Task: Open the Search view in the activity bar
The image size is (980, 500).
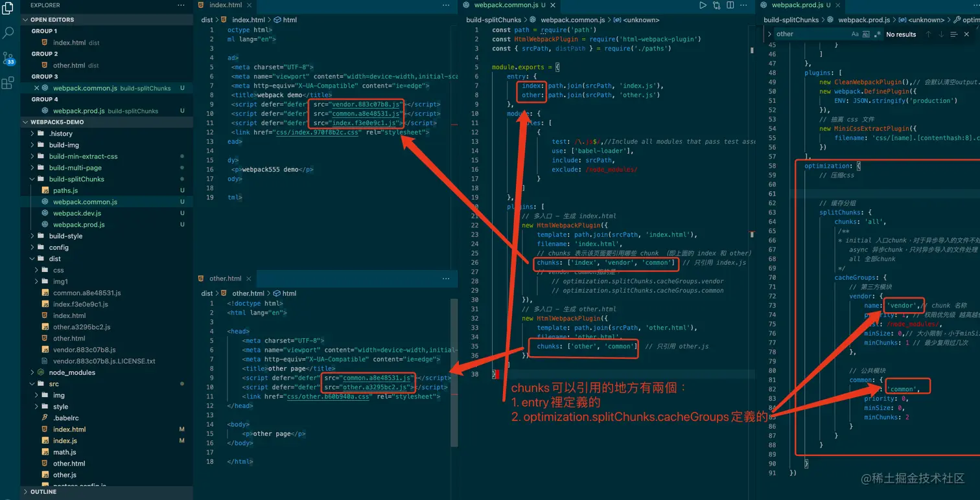Action: tap(8, 32)
